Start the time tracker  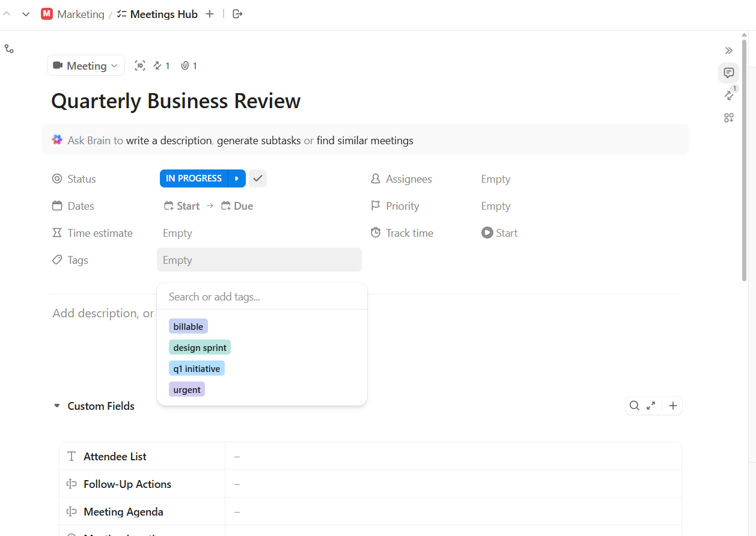click(x=499, y=233)
